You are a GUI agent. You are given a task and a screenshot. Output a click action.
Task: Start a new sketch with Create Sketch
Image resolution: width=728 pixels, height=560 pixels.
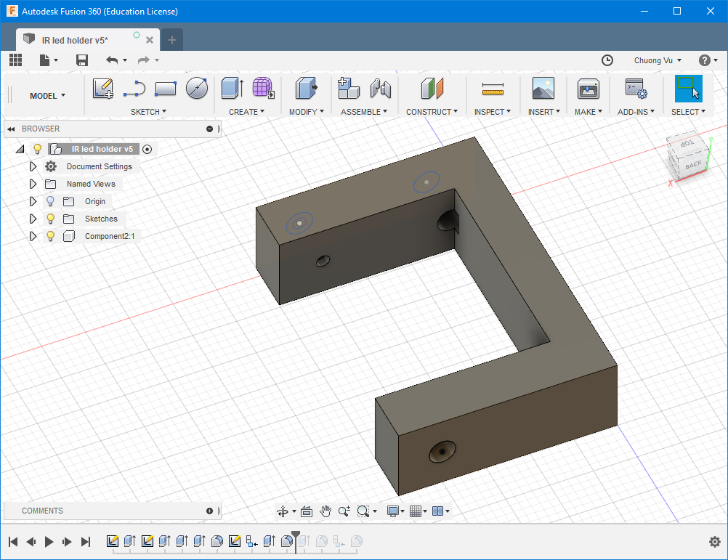pyautogui.click(x=103, y=88)
